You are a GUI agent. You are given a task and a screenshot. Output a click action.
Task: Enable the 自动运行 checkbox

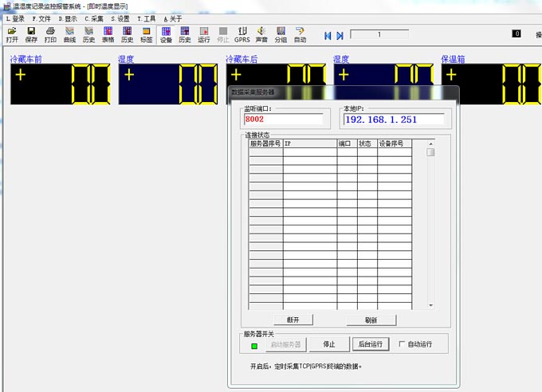click(402, 343)
